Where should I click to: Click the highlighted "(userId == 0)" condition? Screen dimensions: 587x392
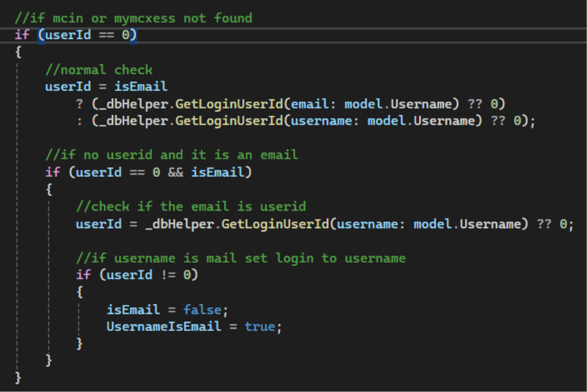[87, 34]
